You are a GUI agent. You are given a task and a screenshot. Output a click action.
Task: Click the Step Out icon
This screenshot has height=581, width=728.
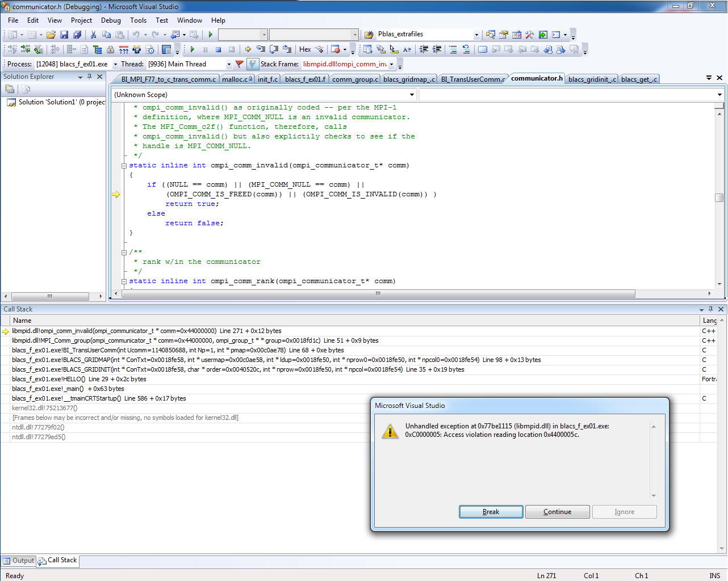point(287,49)
